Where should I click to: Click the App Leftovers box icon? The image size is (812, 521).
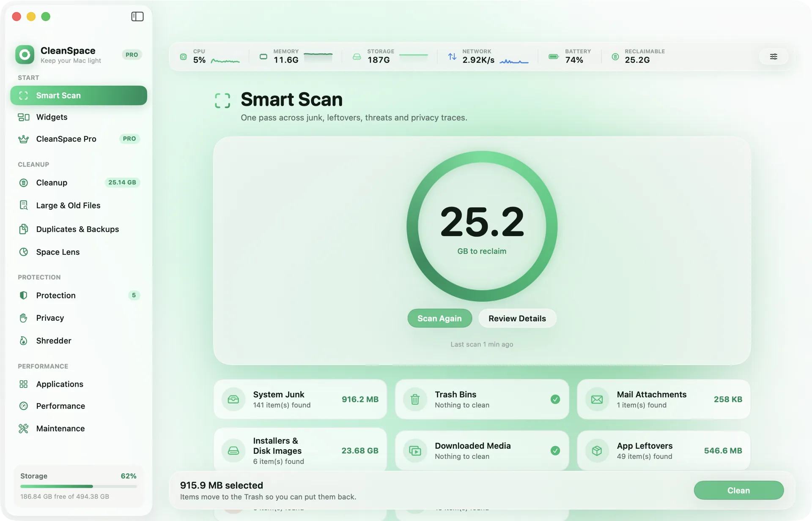(x=597, y=451)
